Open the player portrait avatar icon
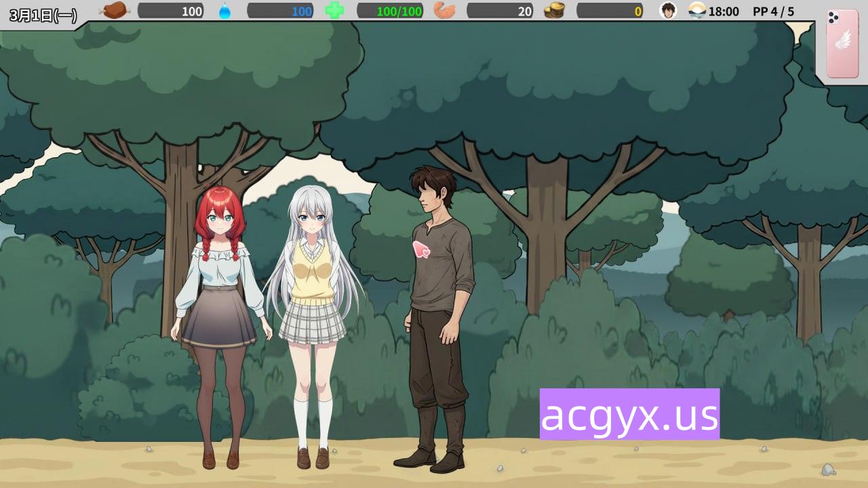Viewport: 868px width, 488px height. tap(668, 11)
